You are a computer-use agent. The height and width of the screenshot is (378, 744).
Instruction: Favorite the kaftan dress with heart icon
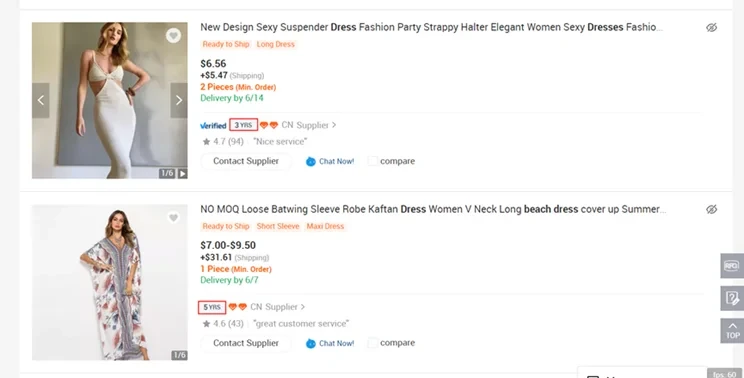(173, 217)
